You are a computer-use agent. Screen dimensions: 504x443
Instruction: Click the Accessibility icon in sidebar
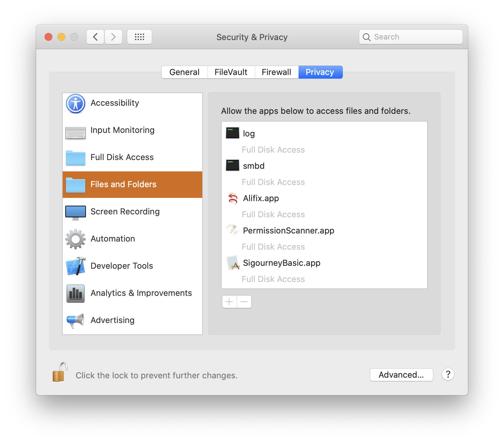click(76, 103)
